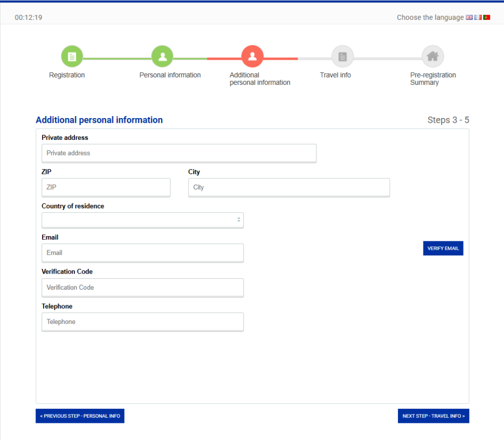Go back to Previous Step - Personal Info

pyautogui.click(x=80, y=416)
